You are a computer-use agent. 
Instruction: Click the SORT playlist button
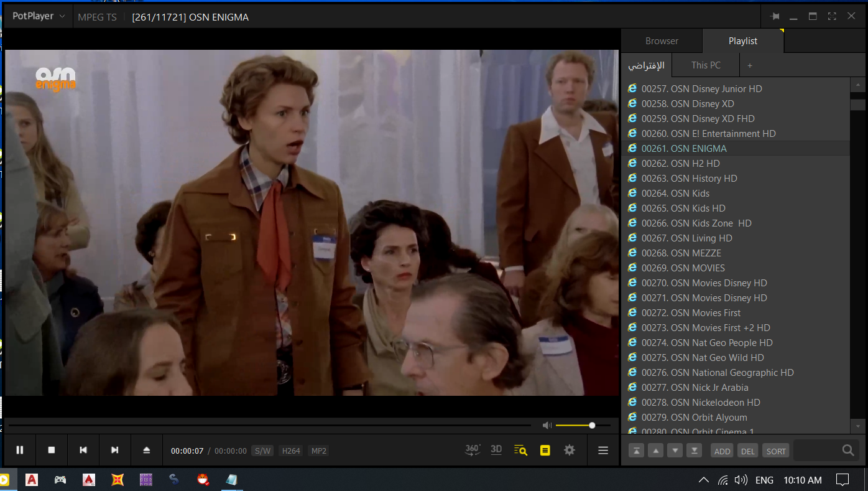point(776,451)
